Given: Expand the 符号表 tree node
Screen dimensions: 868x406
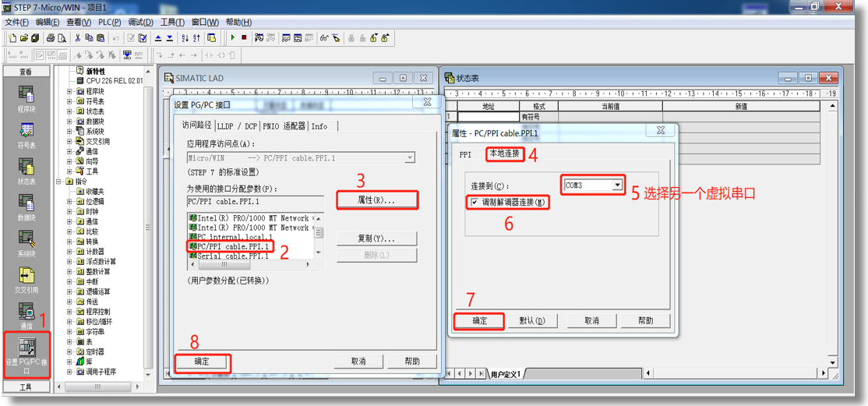Looking at the screenshot, I should 69,101.
